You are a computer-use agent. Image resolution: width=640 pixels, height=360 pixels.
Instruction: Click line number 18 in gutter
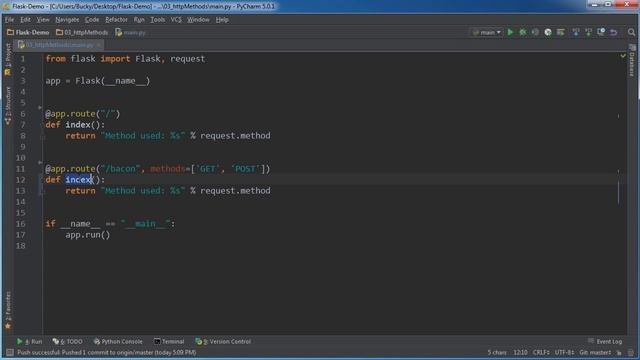click(x=20, y=246)
